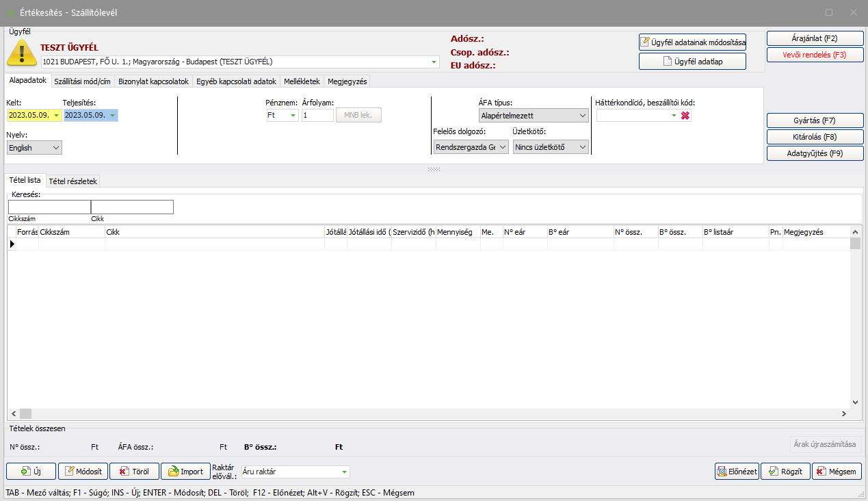Click the red X clear icon beside Háttérkondíció
868x501 pixels.
click(x=685, y=116)
